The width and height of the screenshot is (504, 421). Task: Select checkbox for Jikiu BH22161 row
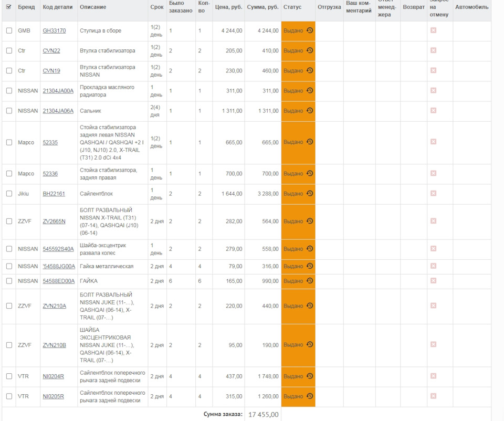pyautogui.click(x=9, y=194)
